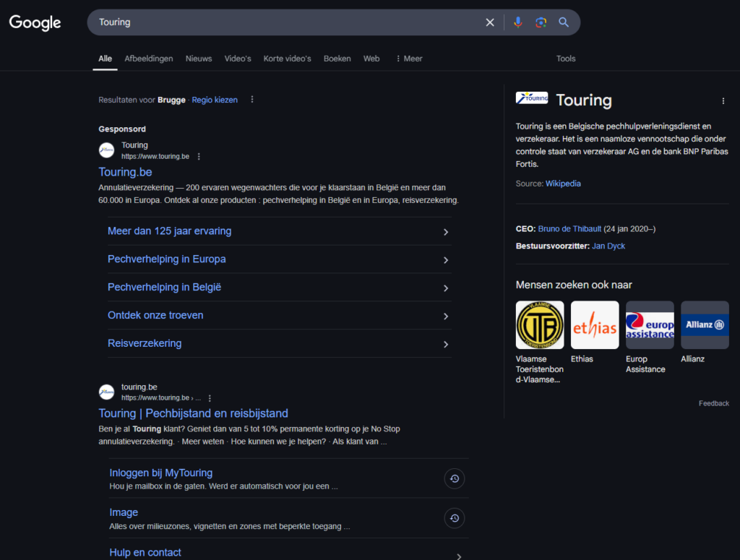Open the Touring.be sponsored headline
Image resolution: width=740 pixels, height=560 pixels.
point(125,172)
